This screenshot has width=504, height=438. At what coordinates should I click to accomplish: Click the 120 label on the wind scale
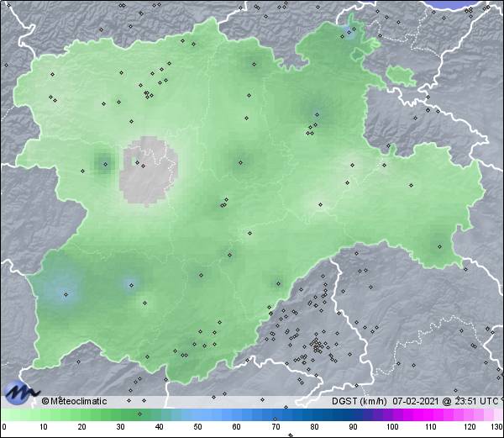[x=470, y=427]
